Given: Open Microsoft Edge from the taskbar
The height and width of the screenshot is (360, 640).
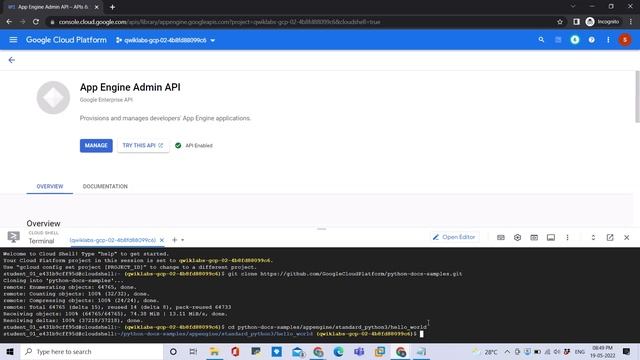Looking at the screenshot, I should [338, 351].
